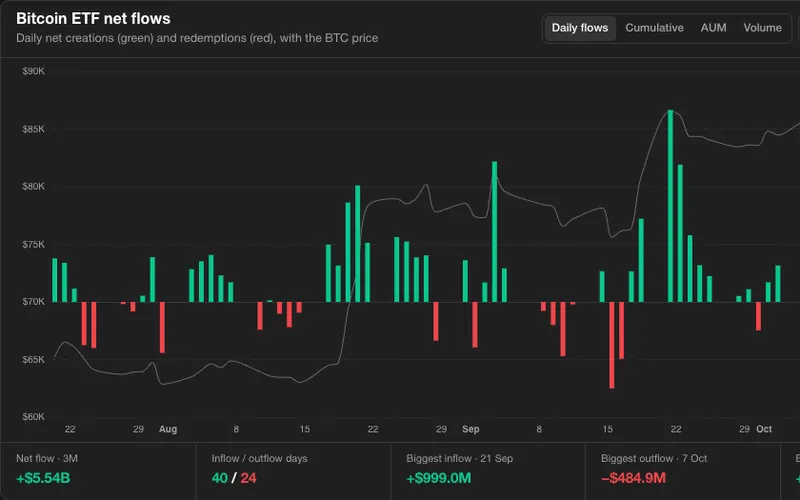Click the 'Biggest outflow · 7 Oct' label
The width and height of the screenshot is (800, 500).
(654, 458)
